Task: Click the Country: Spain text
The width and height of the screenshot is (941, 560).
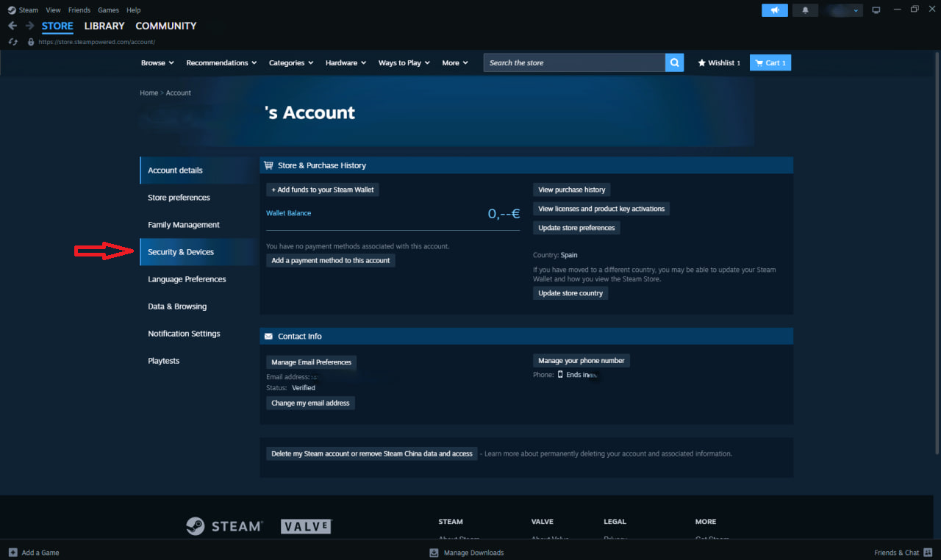Action: [555, 255]
